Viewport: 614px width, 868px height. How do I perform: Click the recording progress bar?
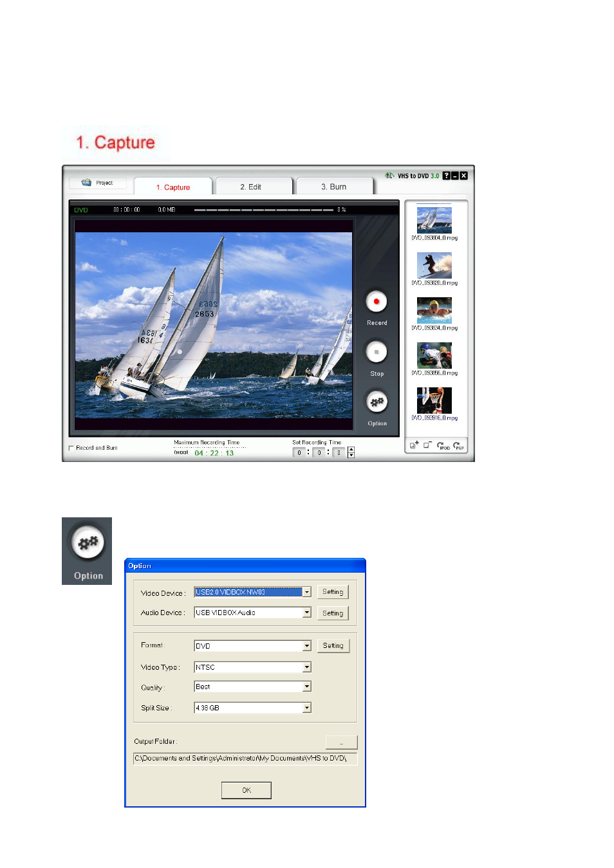(264, 210)
